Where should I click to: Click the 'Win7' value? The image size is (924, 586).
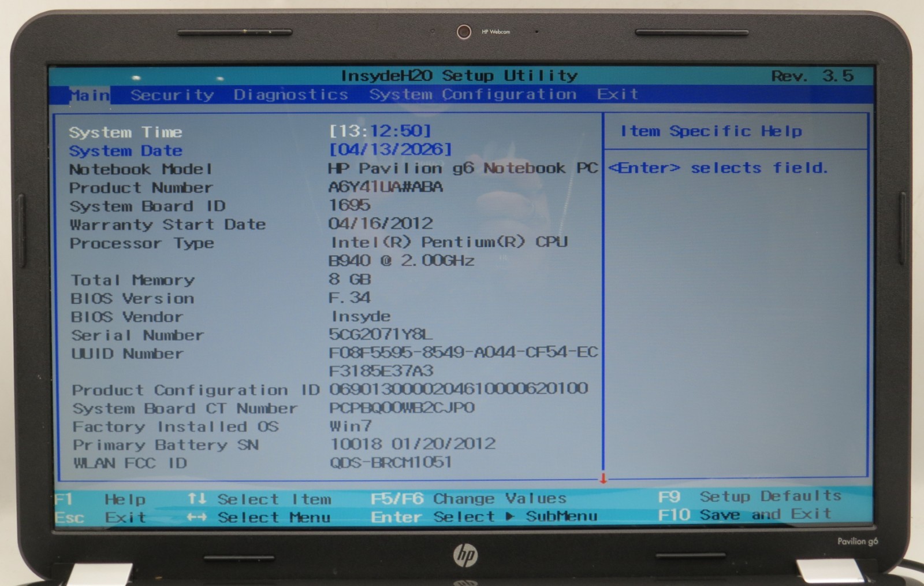351,426
